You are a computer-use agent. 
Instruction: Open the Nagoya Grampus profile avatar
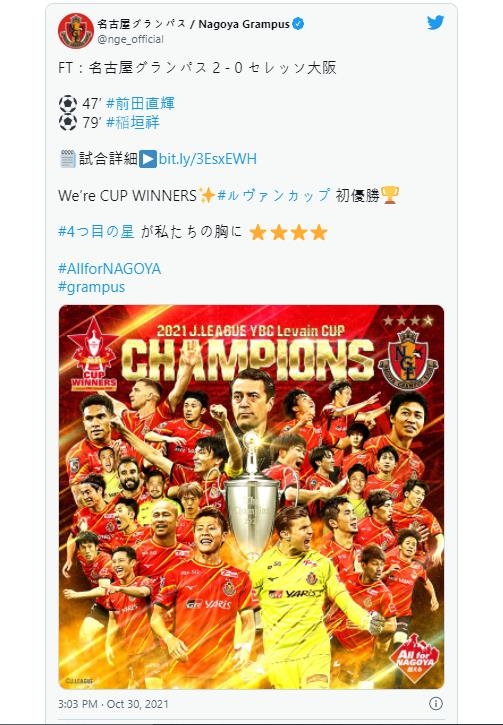[76, 31]
